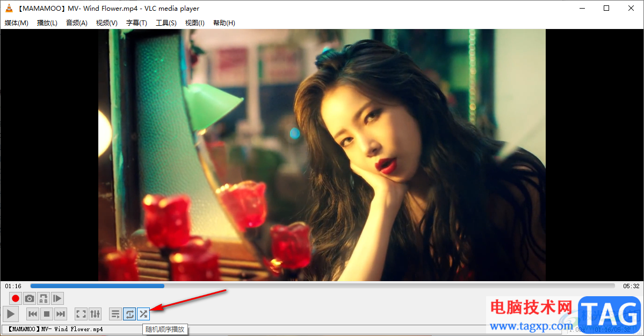Stop playback
Screen dimensions: 644x336
point(47,314)
